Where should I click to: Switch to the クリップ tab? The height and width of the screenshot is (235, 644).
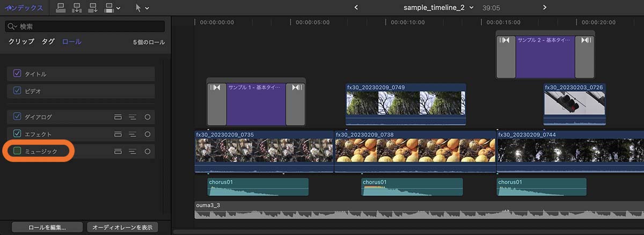[21, 42]
